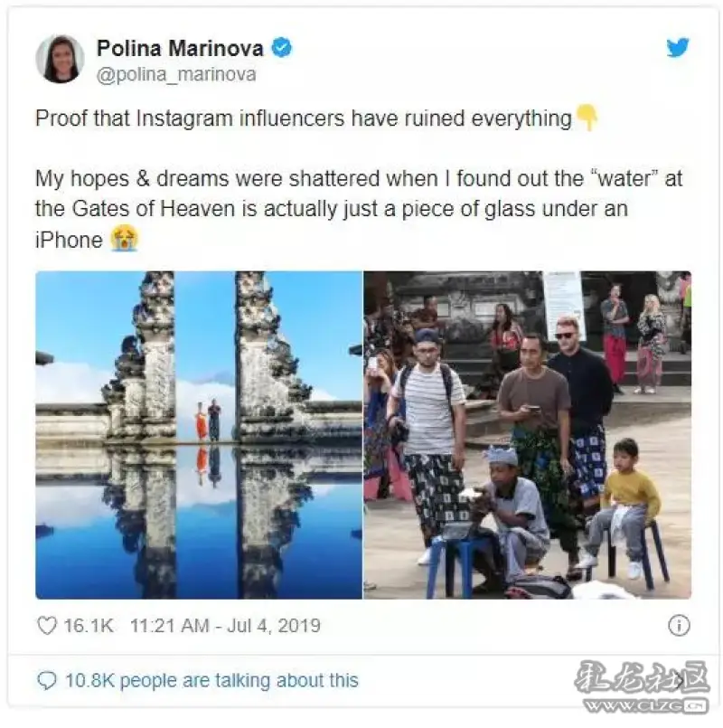
Task: Click the "Proof that Instagram influencers" sentence
Action: (304, 118)
